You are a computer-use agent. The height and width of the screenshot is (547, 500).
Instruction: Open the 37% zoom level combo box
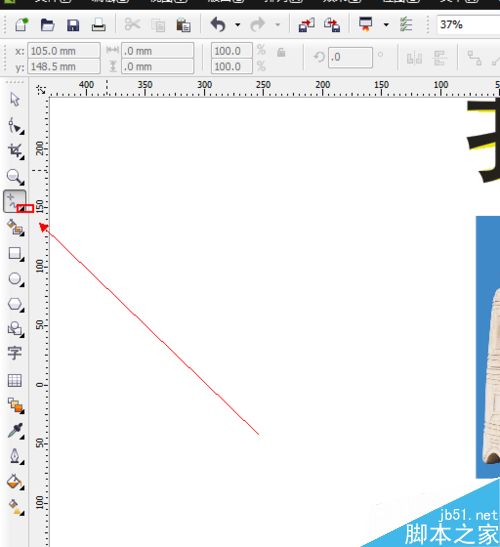pos(468,25)
